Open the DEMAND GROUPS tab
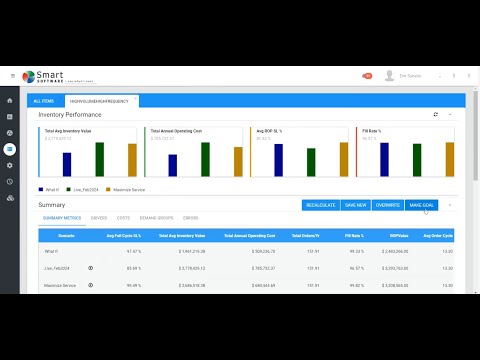The width and height of the screenshot is (480, 360). click(x=156, y=218)
